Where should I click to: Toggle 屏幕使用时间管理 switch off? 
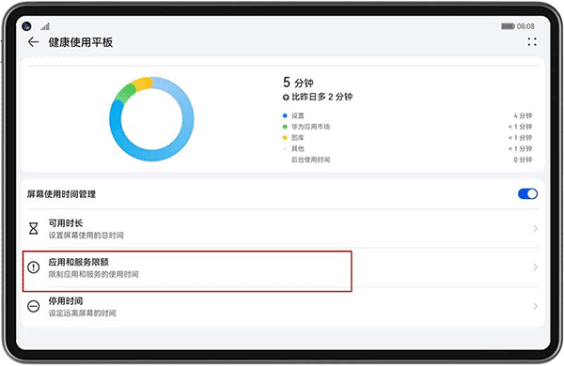pyautogui.click(x=528, y=194)
